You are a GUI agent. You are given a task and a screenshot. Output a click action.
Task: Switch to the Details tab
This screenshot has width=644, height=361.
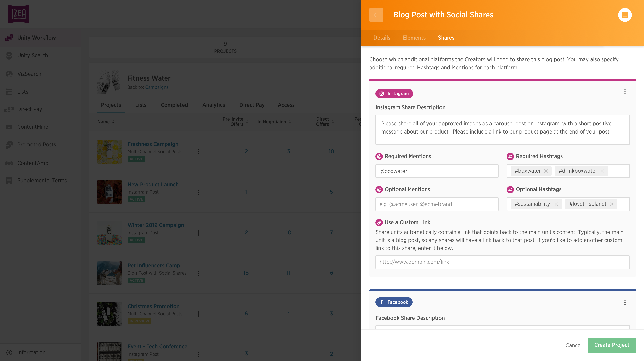[382, 38]
